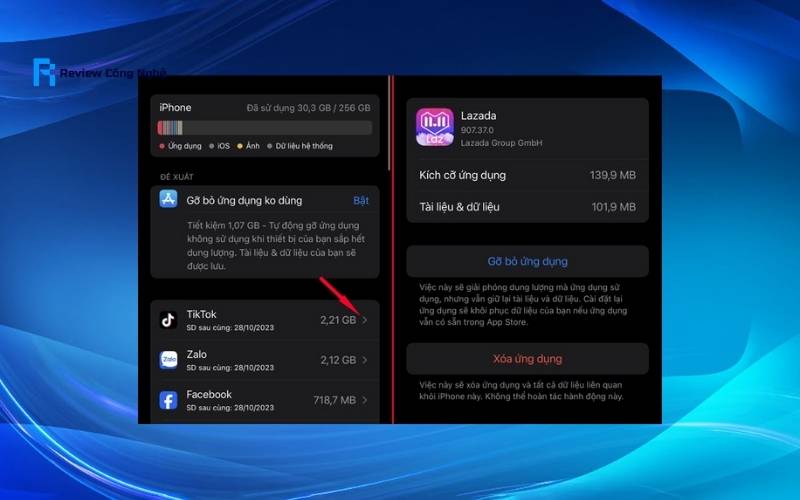Click the Lazada Group GmbH developer text

pyautogui.click(x=502, y=143)
